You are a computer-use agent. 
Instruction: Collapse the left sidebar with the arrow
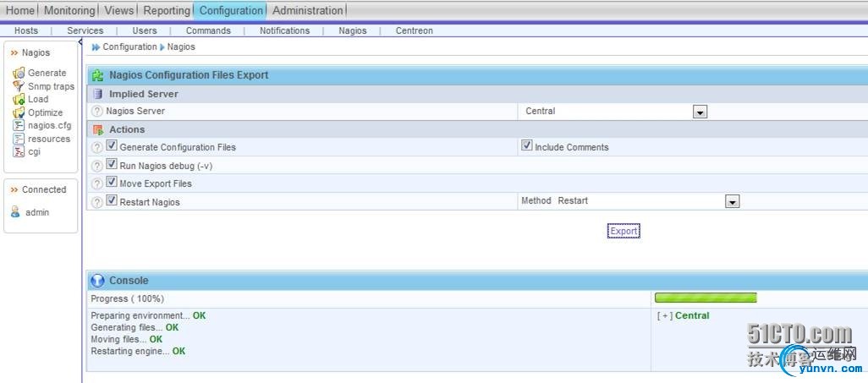pos(80,41)
